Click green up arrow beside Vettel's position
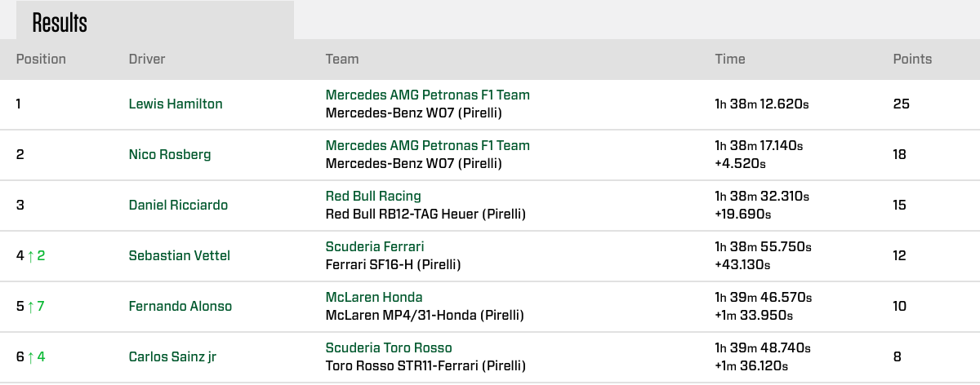Image resolution: width=980 pixels, height=385 pixels. point(31,255)
